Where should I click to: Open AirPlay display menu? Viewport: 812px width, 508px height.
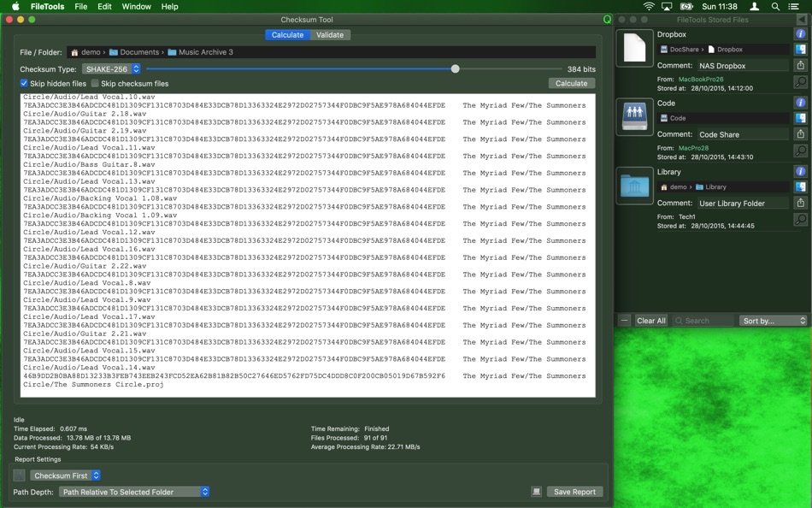pos(667,6)
